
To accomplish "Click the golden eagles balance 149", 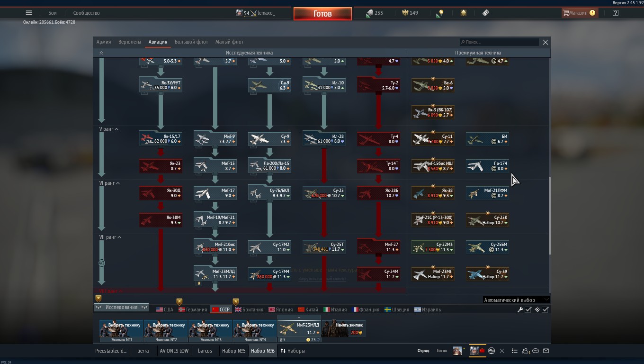I will (x=410, y=13).
